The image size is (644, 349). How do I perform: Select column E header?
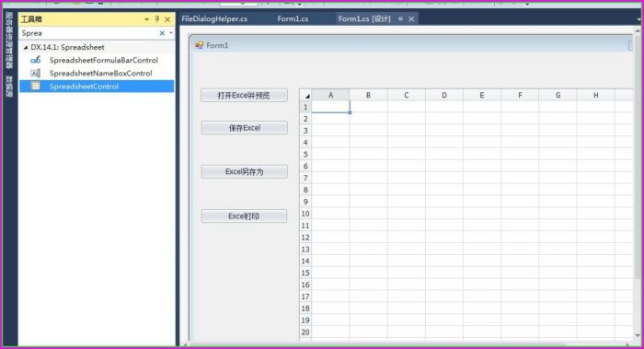482,96
